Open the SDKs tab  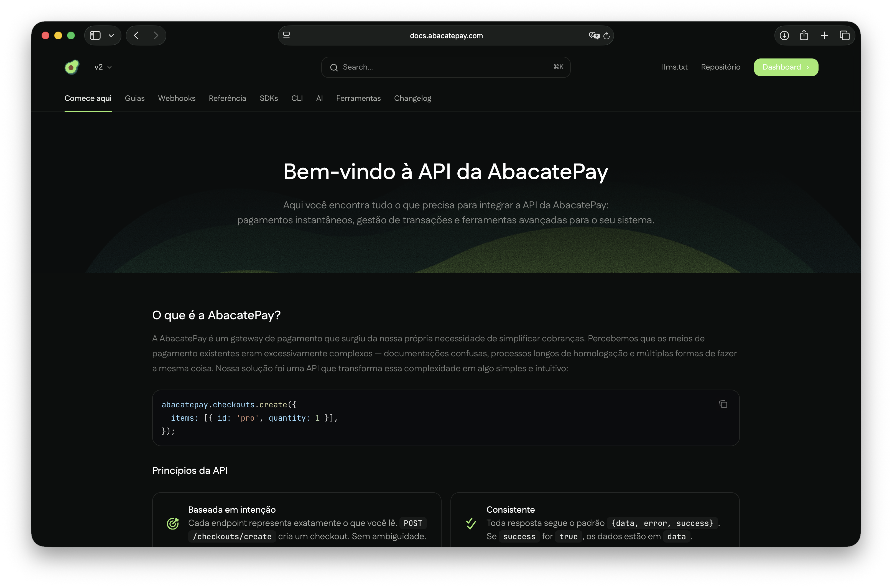269,98
